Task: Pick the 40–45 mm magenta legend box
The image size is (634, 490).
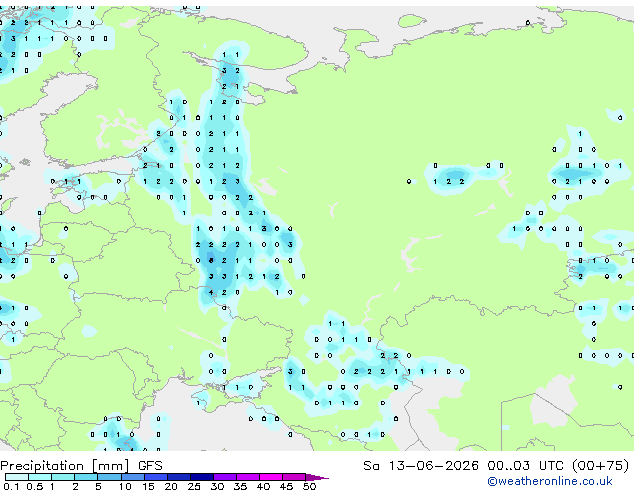Action: (271, 477)
